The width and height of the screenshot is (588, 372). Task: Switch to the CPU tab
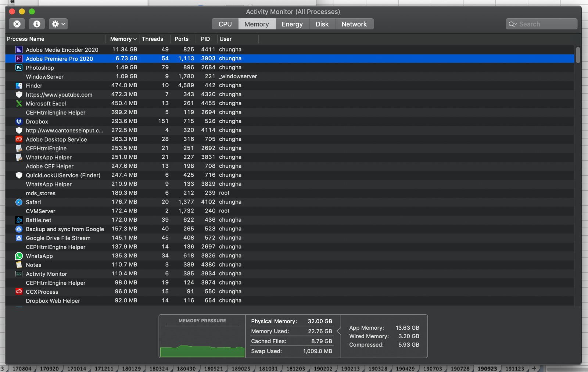coord(225,24)
